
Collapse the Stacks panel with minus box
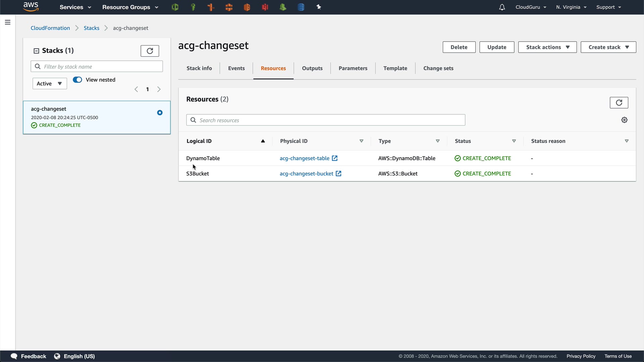coord(36,51)
